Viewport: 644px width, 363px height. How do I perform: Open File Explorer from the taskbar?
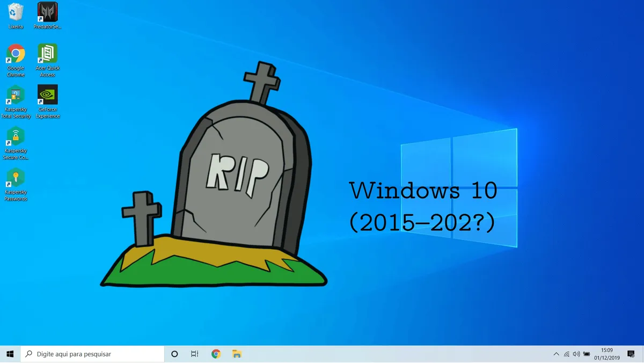tap(236, 354)
